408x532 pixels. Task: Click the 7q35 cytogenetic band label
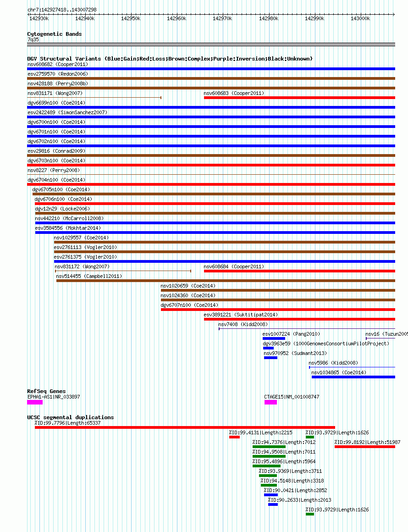point(33,40)
